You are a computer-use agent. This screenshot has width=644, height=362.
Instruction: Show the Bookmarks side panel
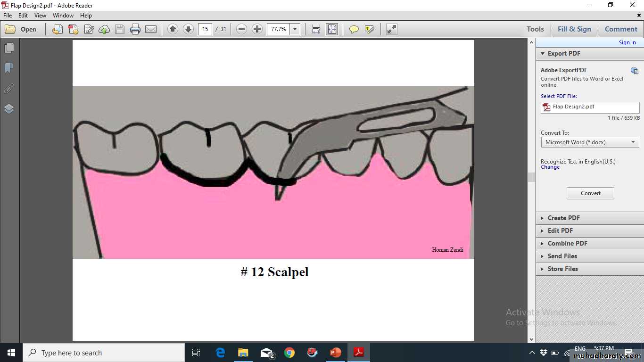coord(9,68)
